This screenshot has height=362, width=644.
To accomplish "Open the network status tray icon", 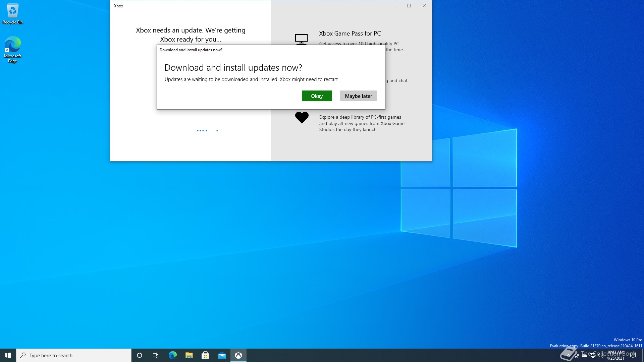I will click(593, 355).
